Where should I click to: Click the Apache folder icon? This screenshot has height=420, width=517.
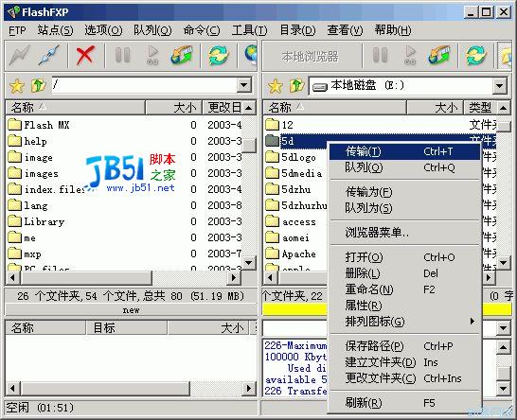272,254
